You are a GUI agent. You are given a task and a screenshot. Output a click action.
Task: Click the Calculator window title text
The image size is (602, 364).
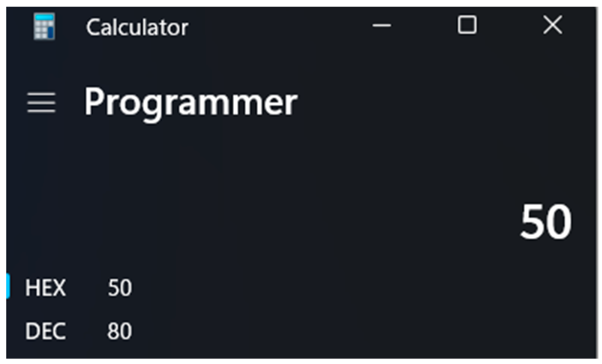tap(137, 27)
